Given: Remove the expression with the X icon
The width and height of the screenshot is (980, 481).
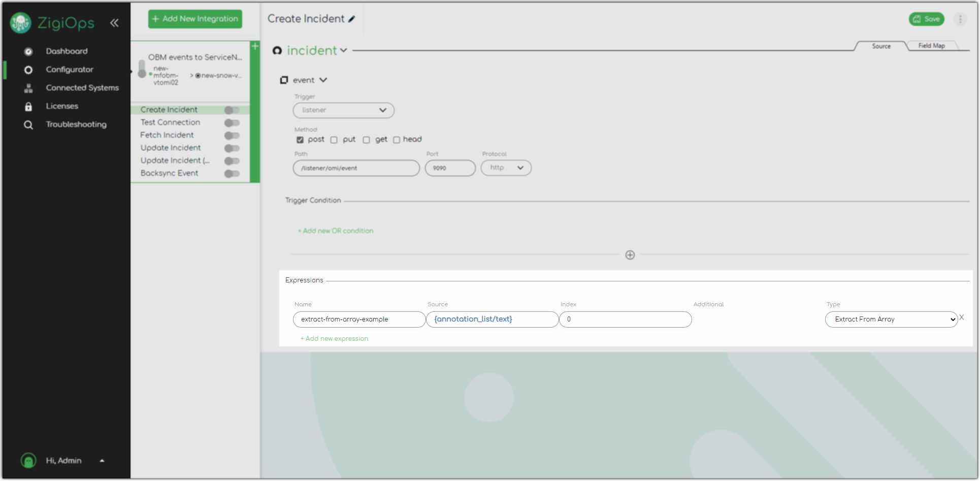Looking at the screenshot, I should 961,317.
